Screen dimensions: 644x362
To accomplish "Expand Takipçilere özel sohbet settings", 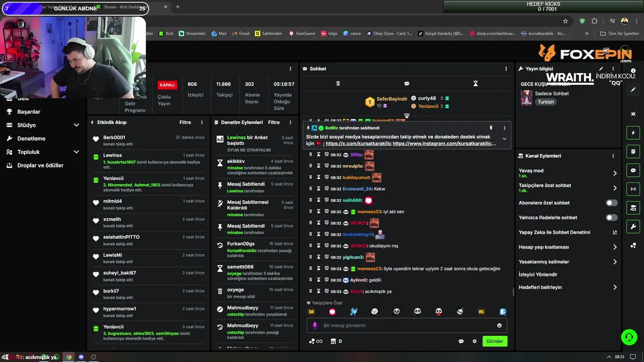I will pyautogui.click(x=615, y=188).
